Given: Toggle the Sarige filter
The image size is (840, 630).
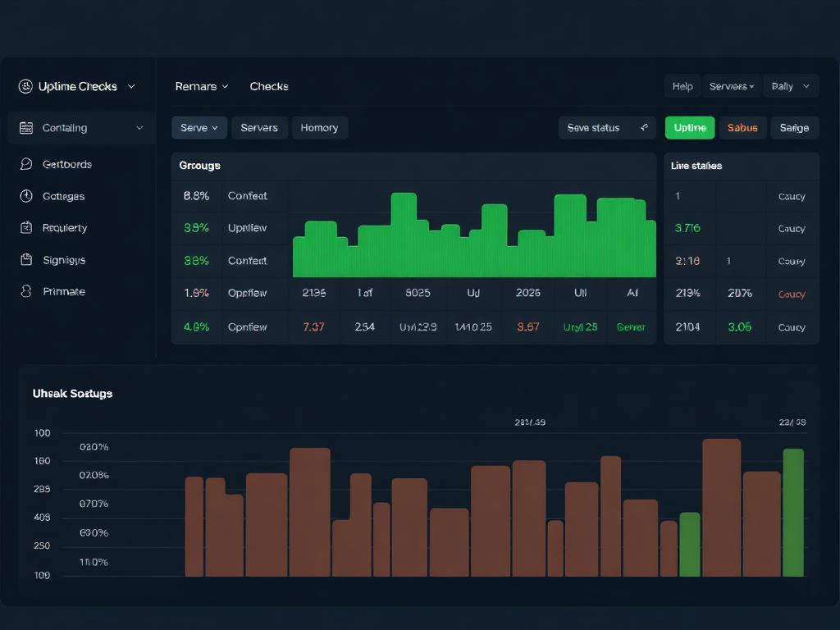Looking at the screenshot, I should [x=794, y=128].
